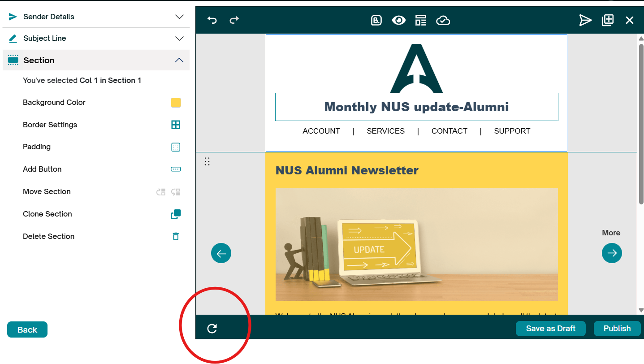Click the Padding label text
This screenshot has width=644, height=364.
tap(37, 147)
